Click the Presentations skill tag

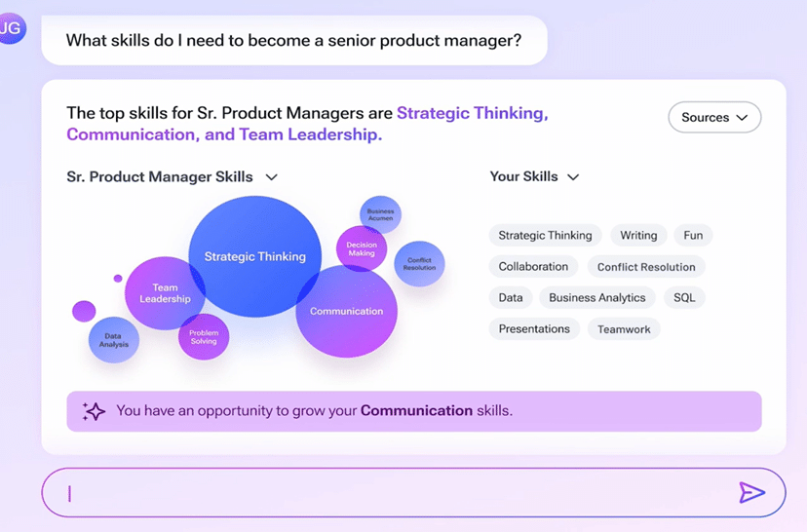coord(534,328)
